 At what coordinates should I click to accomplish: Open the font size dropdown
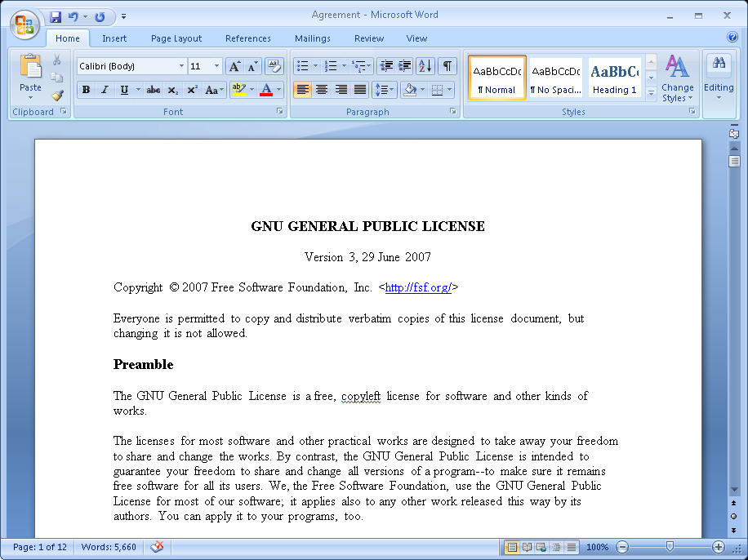[216, 66]
